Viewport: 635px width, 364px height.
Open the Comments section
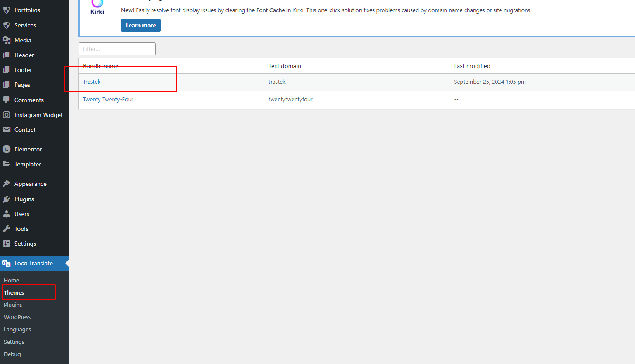pos(29,100)
